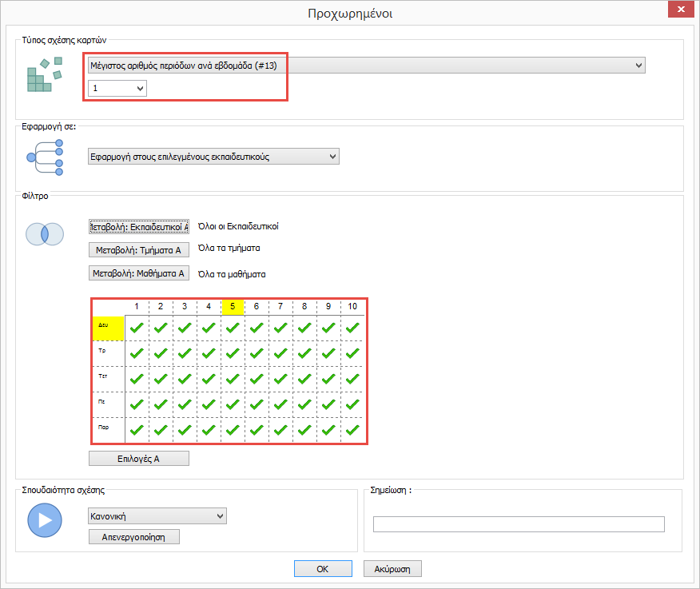Open the number dropdown showing 1

117,89
